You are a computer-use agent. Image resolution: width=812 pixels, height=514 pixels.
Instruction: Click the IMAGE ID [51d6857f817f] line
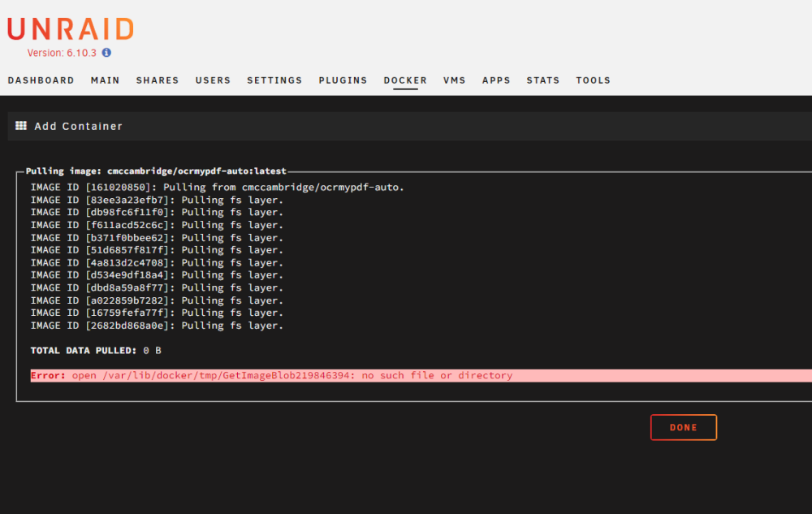157,250
